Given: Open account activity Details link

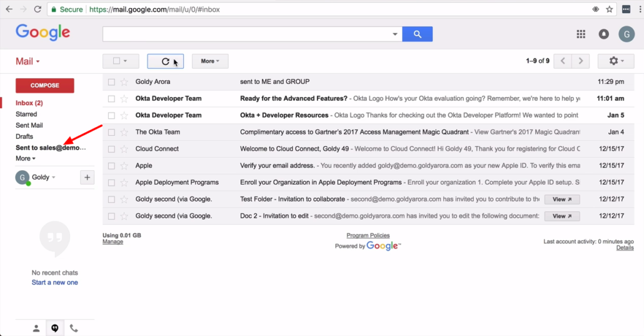Looking at the screenshot, I should click(625, 248).
